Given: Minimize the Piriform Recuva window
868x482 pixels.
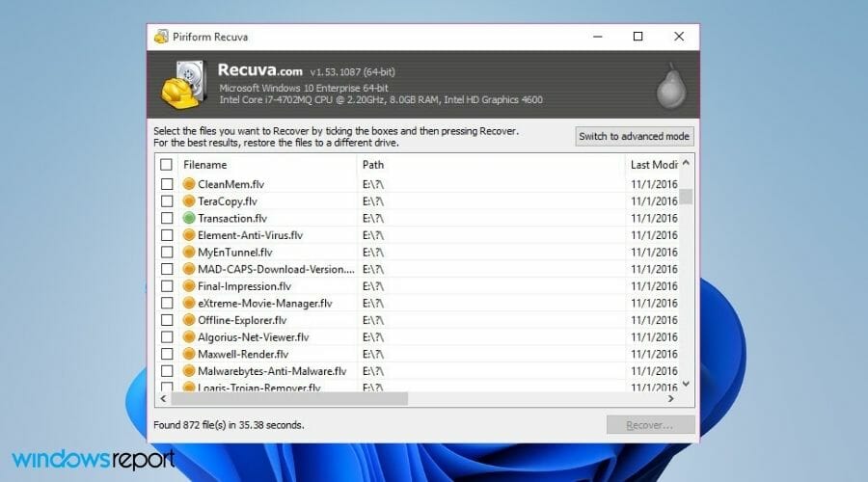Looking at the screenshot, I should coord(597,37).
